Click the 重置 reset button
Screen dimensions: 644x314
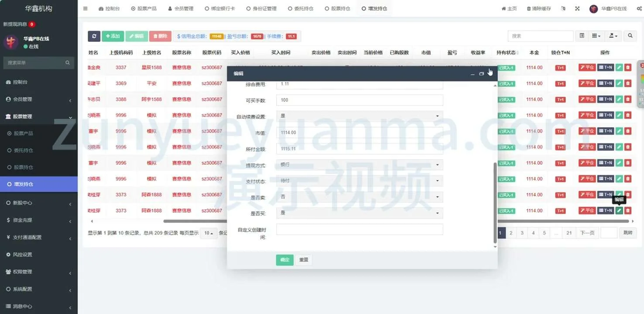coord(304,260)
